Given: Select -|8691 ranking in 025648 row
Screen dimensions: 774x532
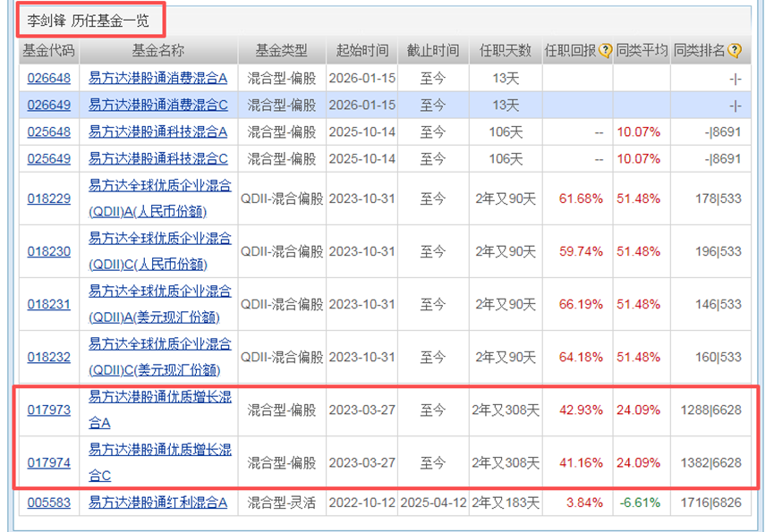Looking at the screenshot, I should pyautogui.click(x=723, y=132).
